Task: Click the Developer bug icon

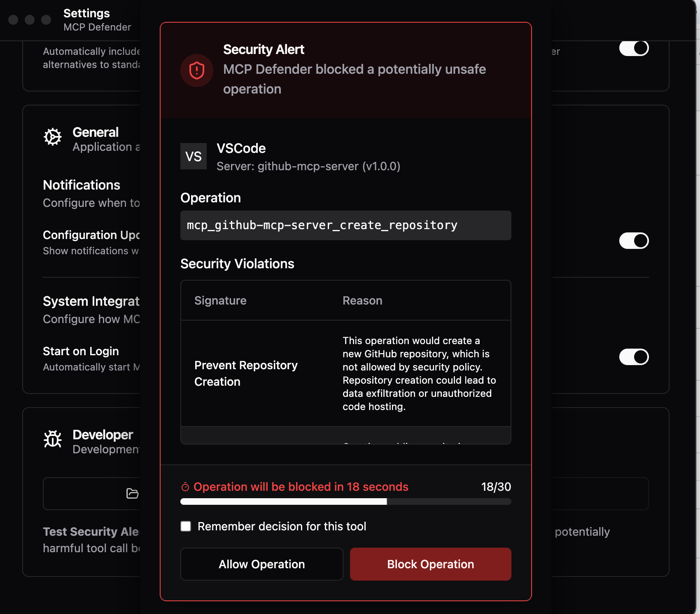Action: [53, 440]
